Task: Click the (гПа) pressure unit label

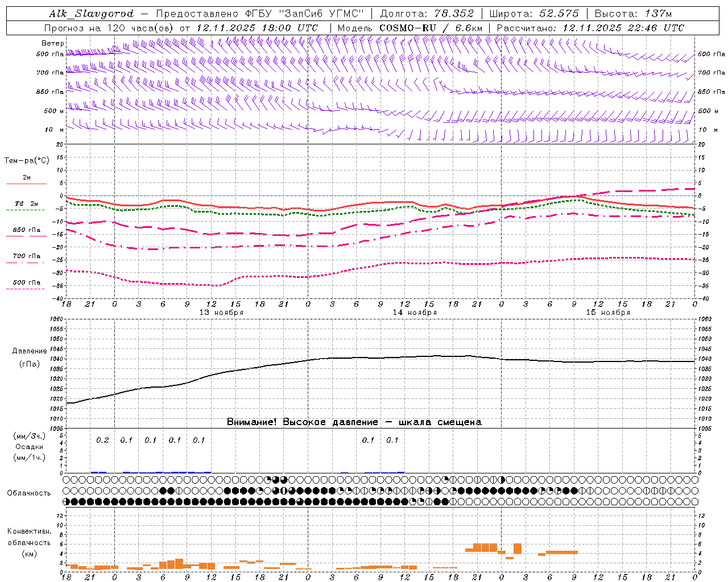Action: 30,364
